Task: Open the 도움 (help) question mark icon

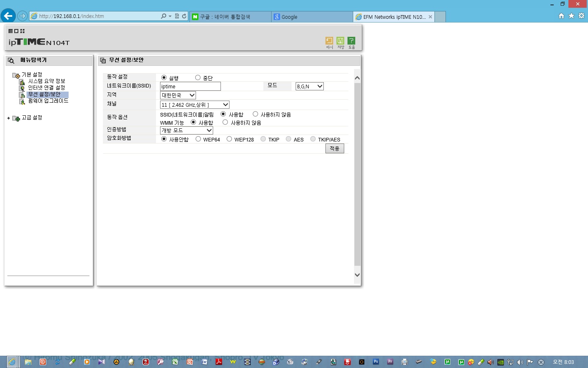Action: point(351,40)
